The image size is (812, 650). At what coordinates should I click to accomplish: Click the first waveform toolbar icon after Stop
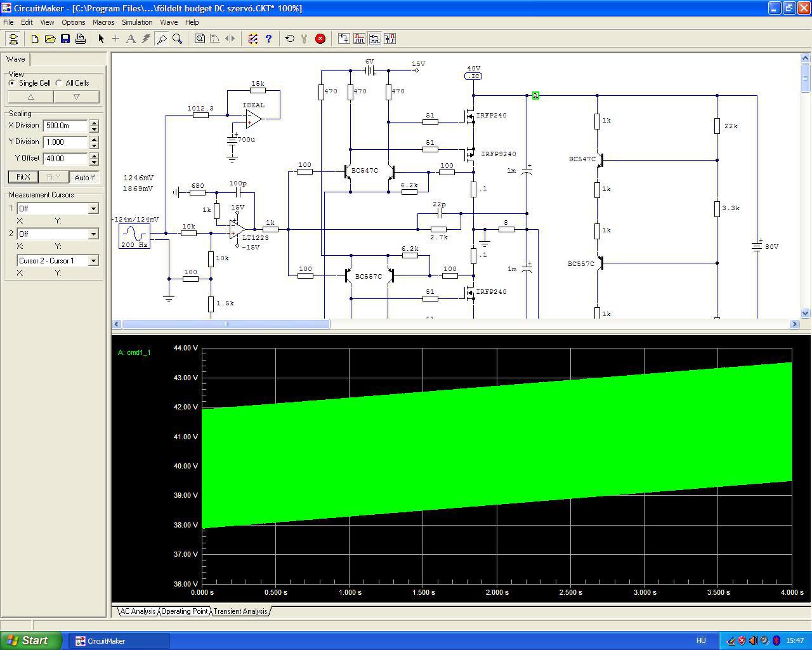pyautogui.click(x=344, y=39)
